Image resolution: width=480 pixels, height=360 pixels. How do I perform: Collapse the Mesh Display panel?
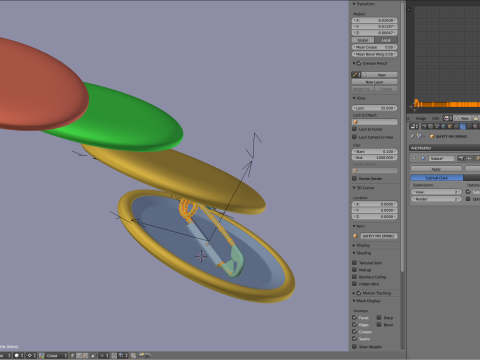[354, 301]
